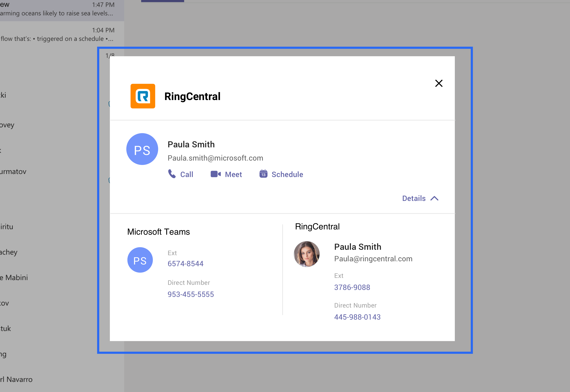Click the PS avatar under Microsoft Teams
Screen dimensions: 570x392
point(140,260)
